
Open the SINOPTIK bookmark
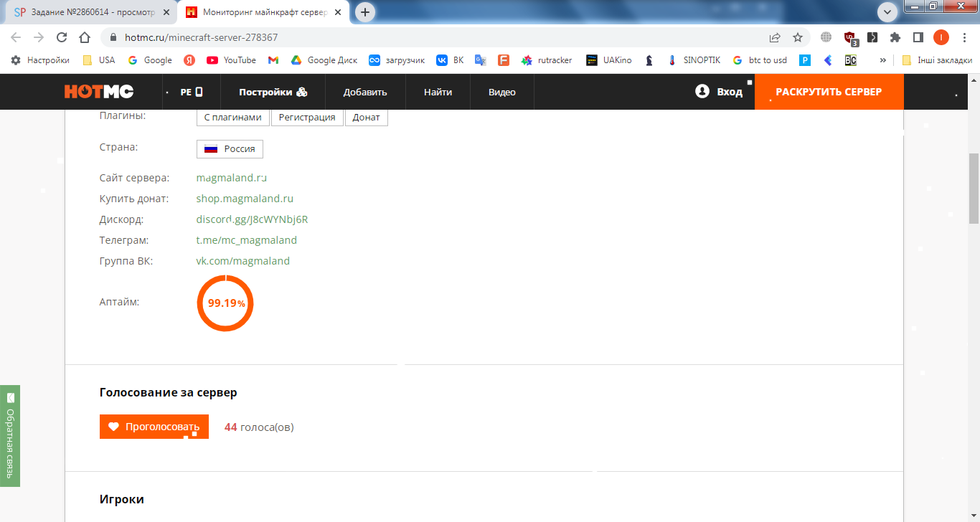(x=694, y=60)
